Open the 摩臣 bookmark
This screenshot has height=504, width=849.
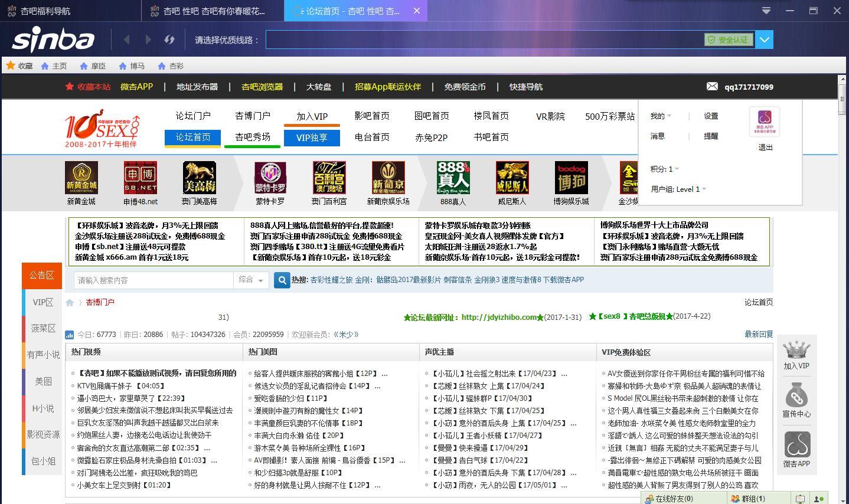(x=93, y=66)
